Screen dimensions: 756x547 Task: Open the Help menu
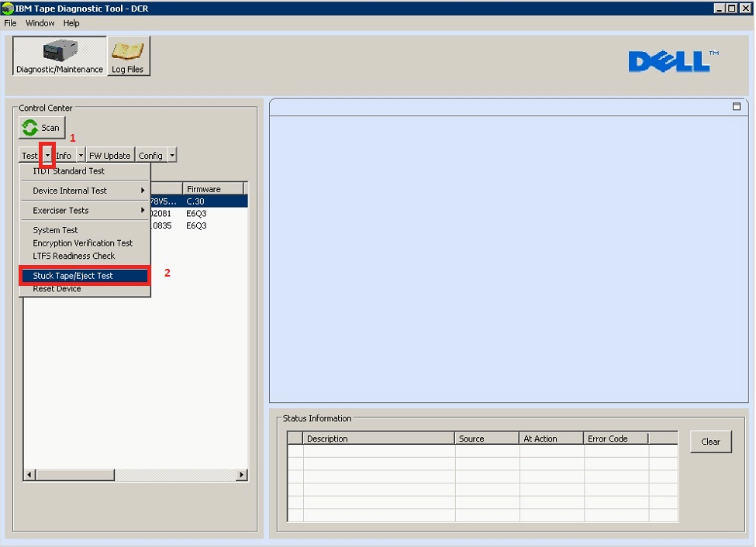point(71,23)
